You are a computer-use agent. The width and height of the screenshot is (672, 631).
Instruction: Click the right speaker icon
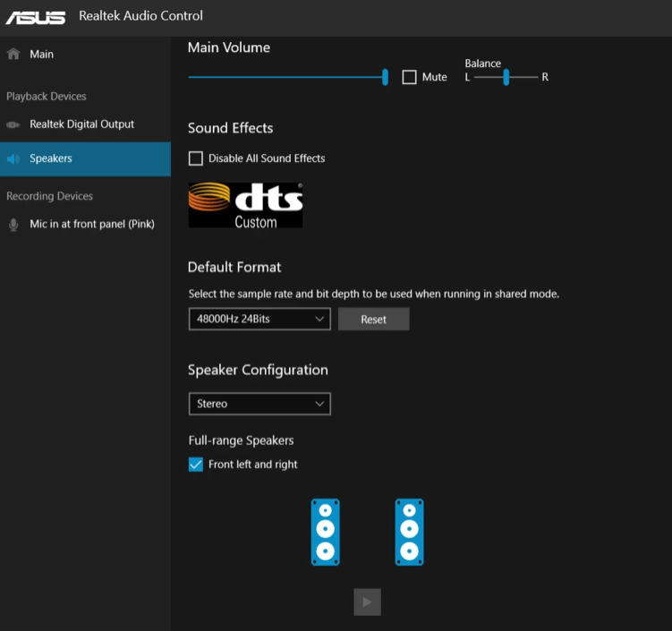point(409,532)
